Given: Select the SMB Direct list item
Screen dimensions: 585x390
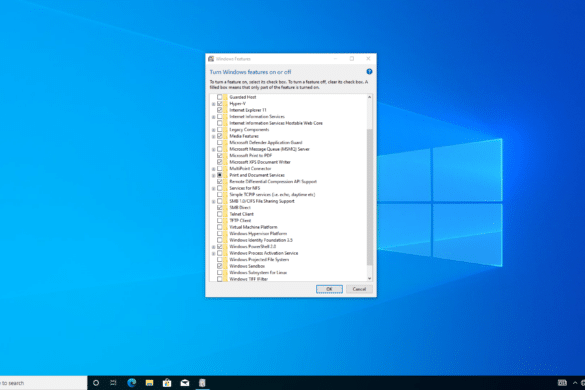Looking at the screenshot, I should point(240,208).
